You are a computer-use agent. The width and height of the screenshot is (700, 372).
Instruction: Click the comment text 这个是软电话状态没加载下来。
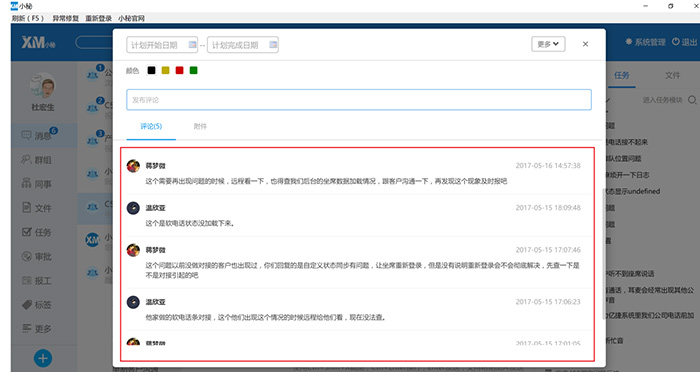click(x=190, y=223)
